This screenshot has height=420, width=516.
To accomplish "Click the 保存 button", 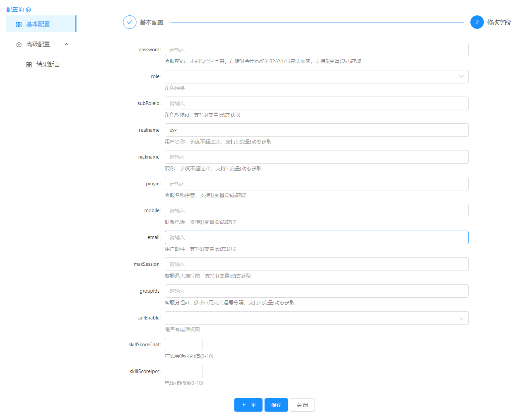I will [x=276, y=405].
